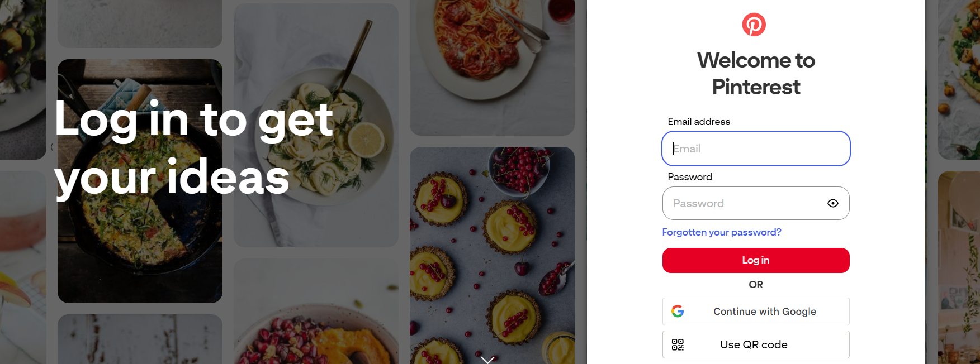Open the Forgotten your password link
Screen dimensions: 980x364
[x=722, y=232]
